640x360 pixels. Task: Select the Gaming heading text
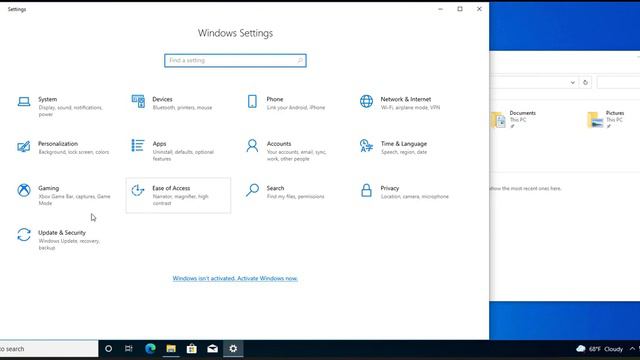click(x=49, y=188)
